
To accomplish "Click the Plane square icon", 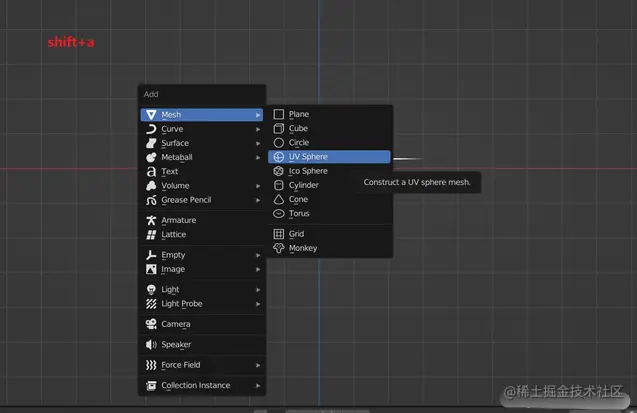I will pyautogui.click(x=279, y=115).
